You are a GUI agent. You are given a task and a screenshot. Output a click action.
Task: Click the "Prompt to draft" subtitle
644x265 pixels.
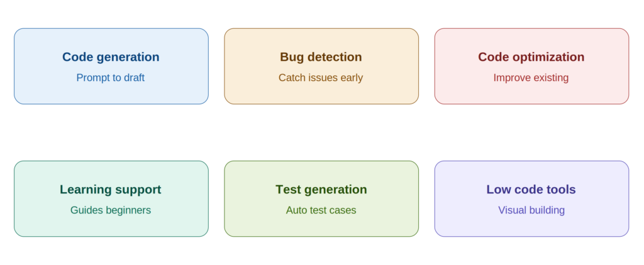click(x=111, y=77)
